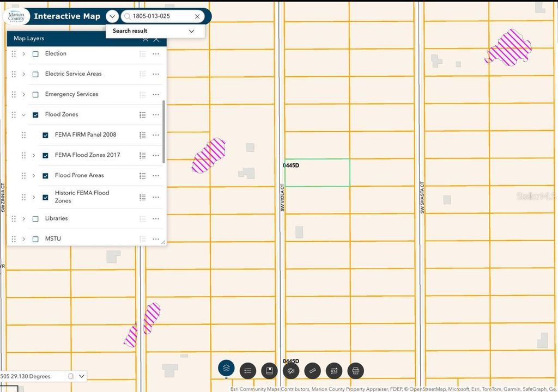Open options menu for Electric Service Areas
The width and height of the screenshot is (558, 392).
156,74
